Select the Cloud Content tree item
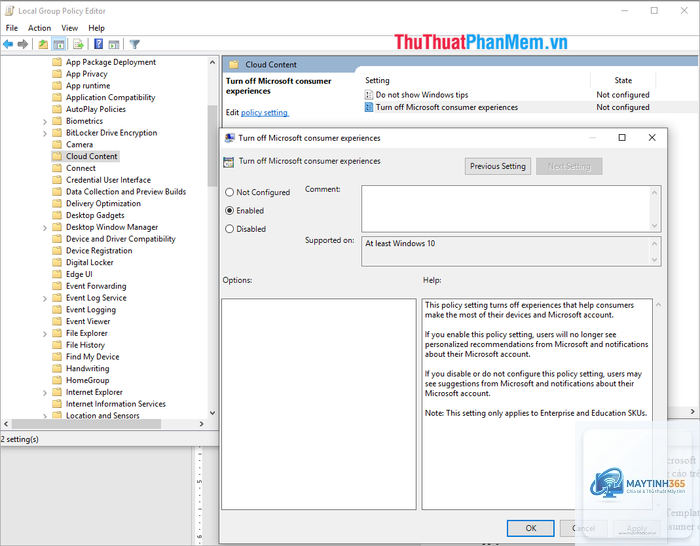Image resolution: width=700 pixels, height=546 pixels. (92, 156)
